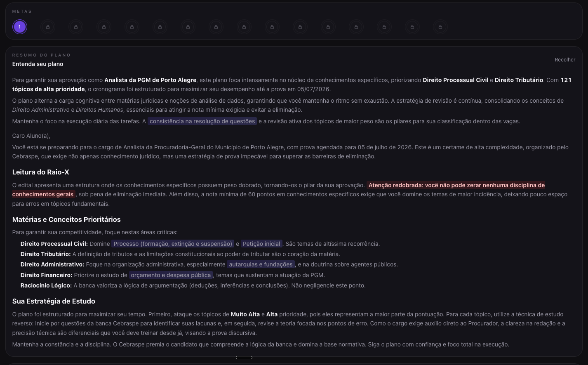Select the "Petição inicial" highlighted tag
The width and height of the screenshot is (588, 365).
(x=261, y=244)
